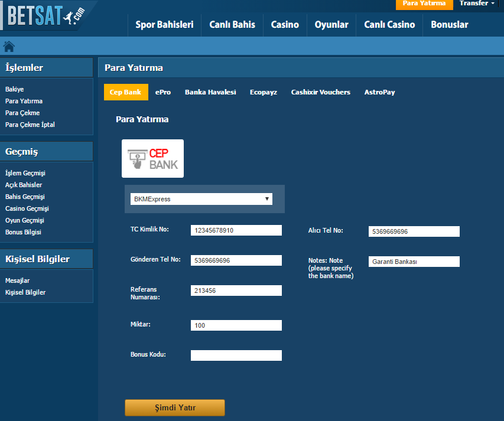Open Bonus Bilgisi link
The image size is (504, 421).
pos(23,232)
